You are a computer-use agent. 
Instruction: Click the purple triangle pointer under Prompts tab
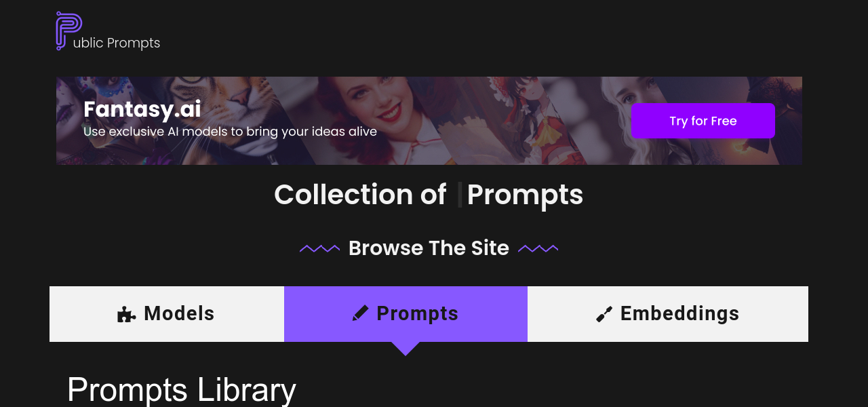coord(406,349)
